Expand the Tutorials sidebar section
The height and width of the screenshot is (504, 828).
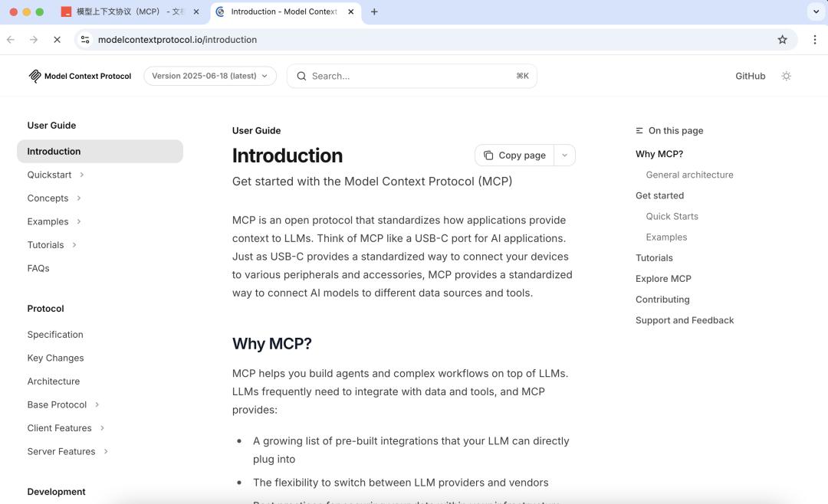click(74, 245)
